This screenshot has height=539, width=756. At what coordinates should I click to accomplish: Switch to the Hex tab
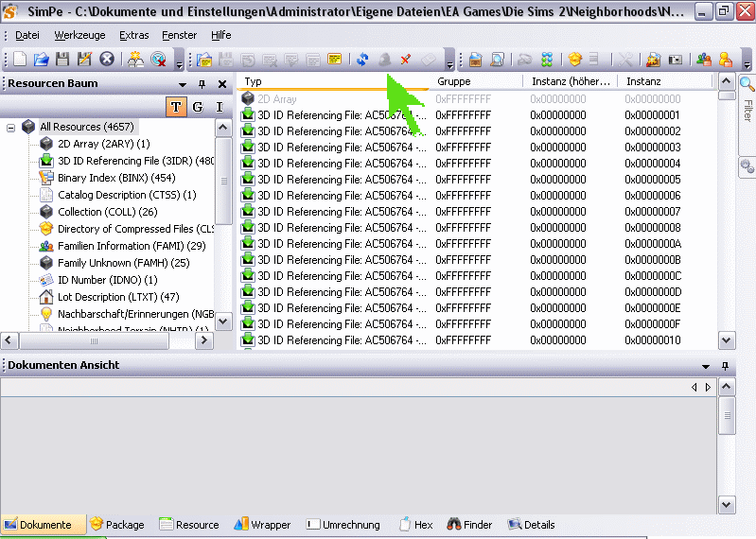tap(416, 525)
